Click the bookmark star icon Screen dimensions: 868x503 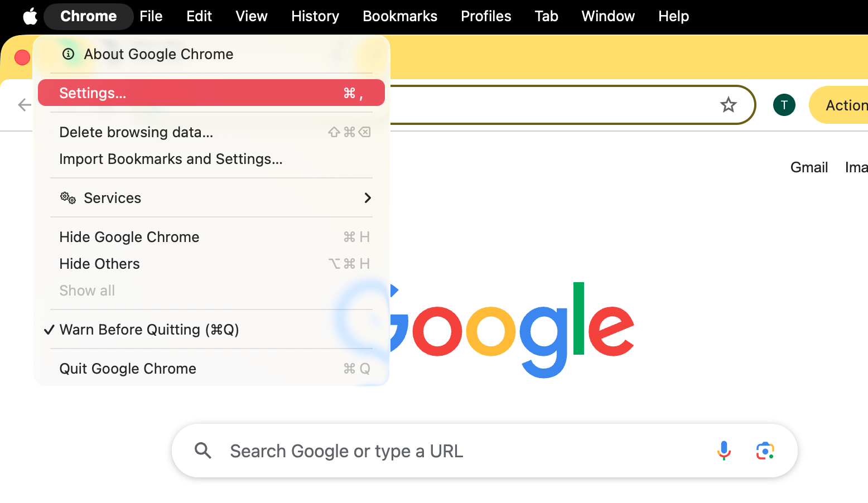coord(729,104)
